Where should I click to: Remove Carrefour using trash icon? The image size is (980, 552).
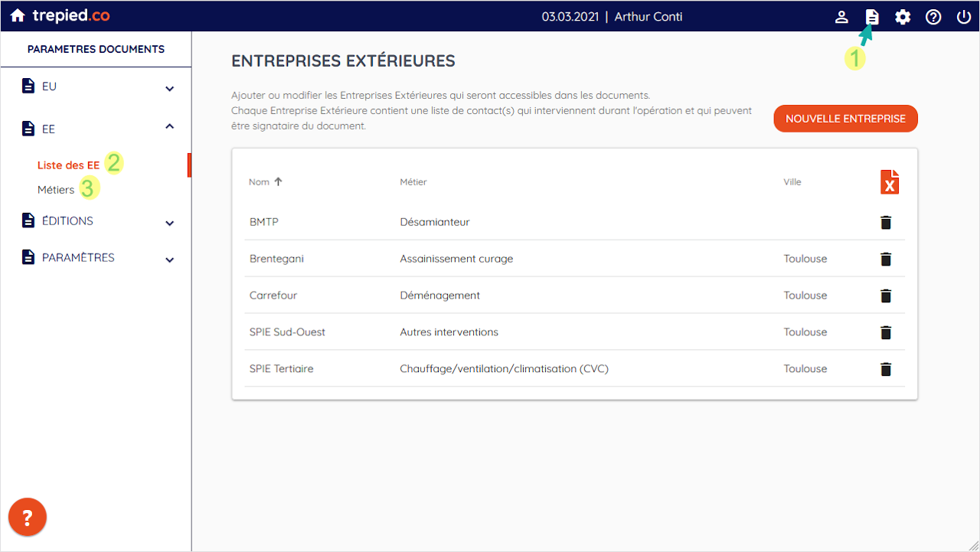(886, 296)
